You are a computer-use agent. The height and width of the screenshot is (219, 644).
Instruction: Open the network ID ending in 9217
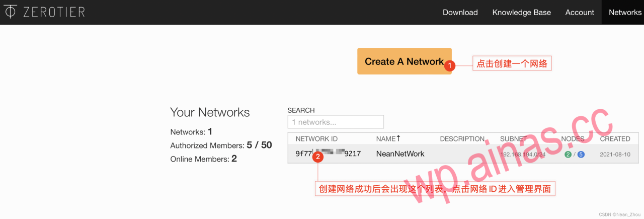pos(328,154)
